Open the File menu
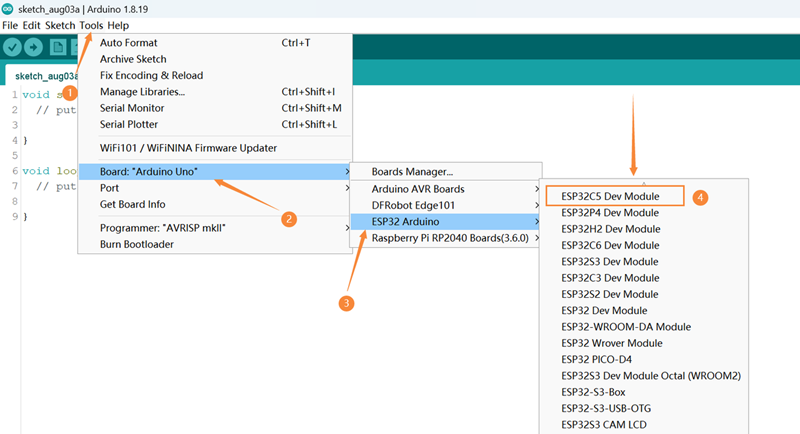Viewport: 800px width, 434px height. coord(10,24)
